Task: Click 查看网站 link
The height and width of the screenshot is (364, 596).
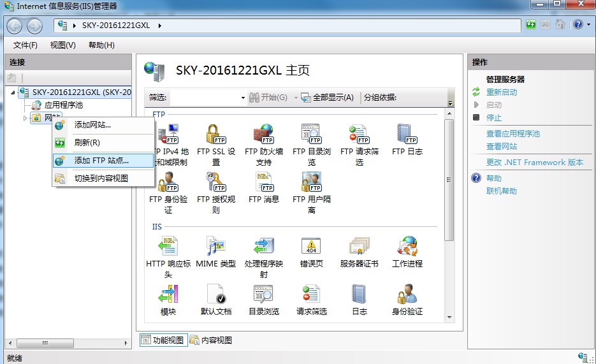Action: (502, 146)
